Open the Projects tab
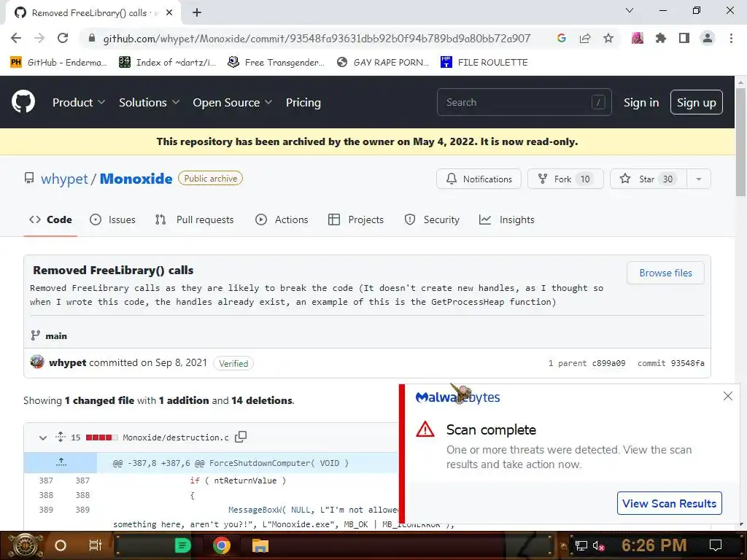 356,219
